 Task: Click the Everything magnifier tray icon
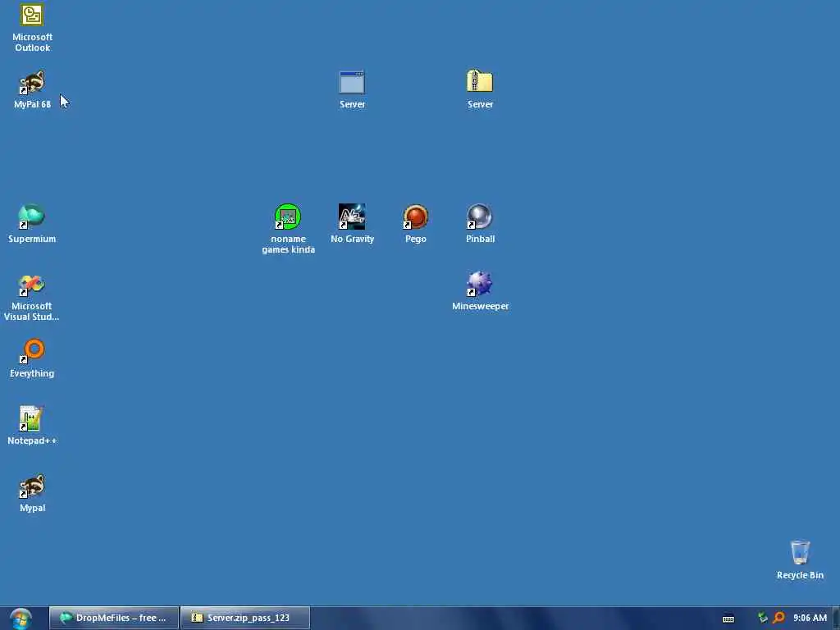778,618
